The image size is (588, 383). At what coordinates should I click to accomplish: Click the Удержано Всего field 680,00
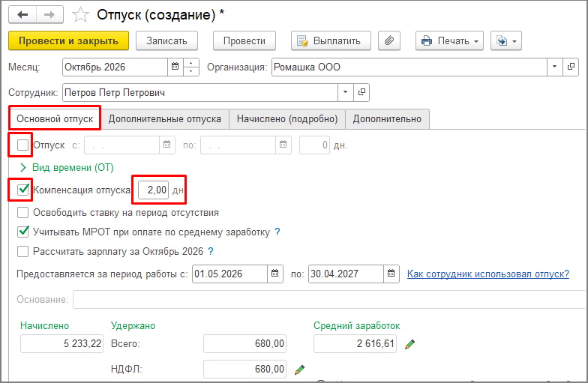244,343
